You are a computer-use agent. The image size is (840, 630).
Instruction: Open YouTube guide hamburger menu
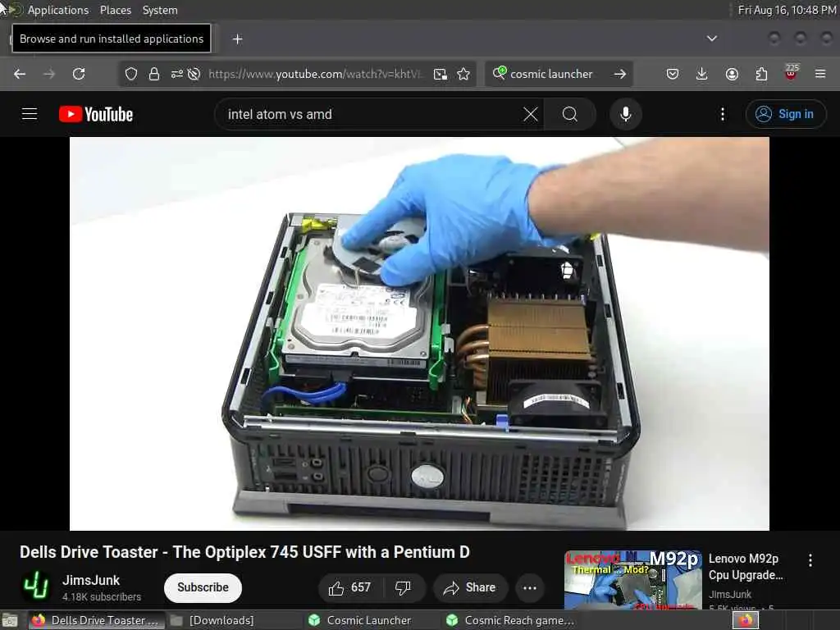pyautogui.click(x=30, y=114)
